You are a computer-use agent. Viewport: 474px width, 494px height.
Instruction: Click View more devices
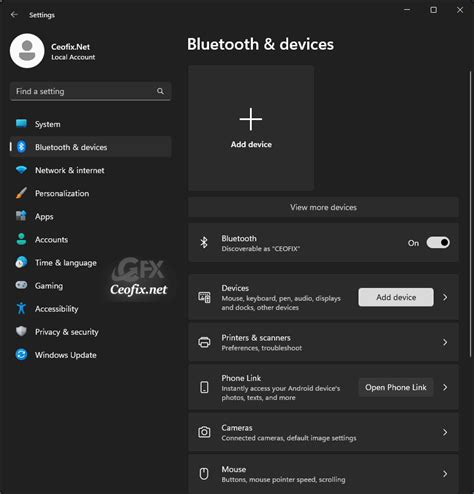(x=323, y=207)
